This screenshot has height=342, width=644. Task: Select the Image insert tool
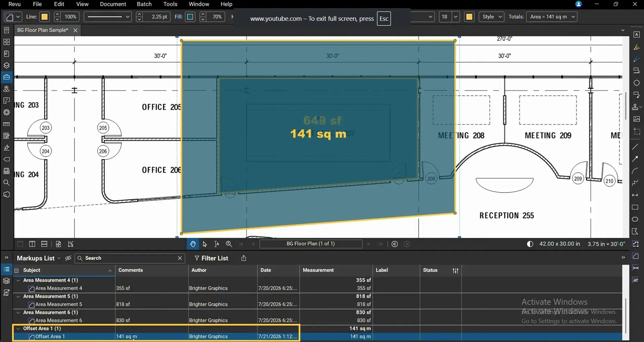click(636, 119)
